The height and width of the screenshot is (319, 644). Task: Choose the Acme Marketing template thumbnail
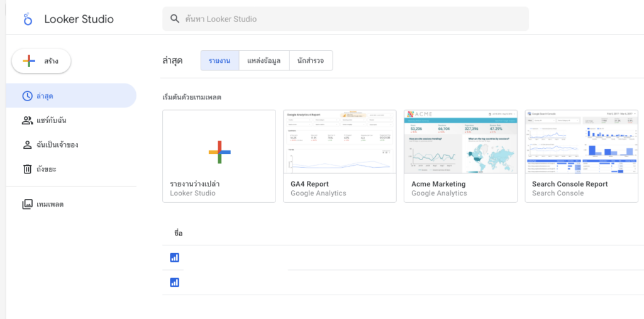pyautogui.click(x=460, y=142)
